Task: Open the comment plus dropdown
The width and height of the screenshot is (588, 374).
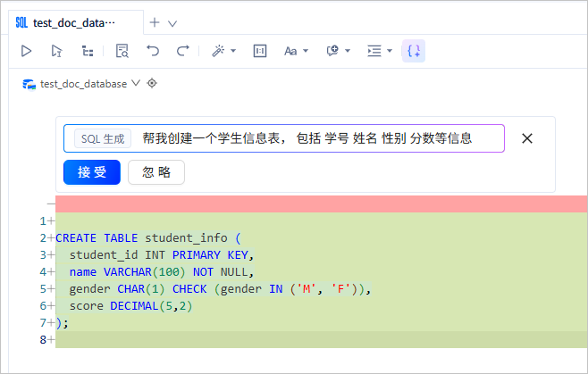Action: [x=338, y=51]
